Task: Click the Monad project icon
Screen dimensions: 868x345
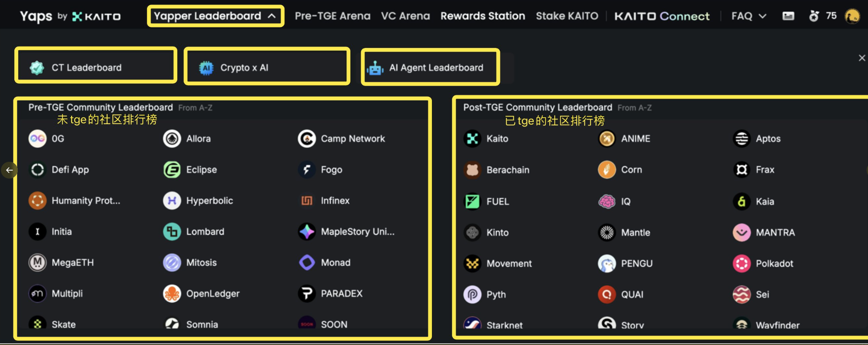Action: click(307, 263)
